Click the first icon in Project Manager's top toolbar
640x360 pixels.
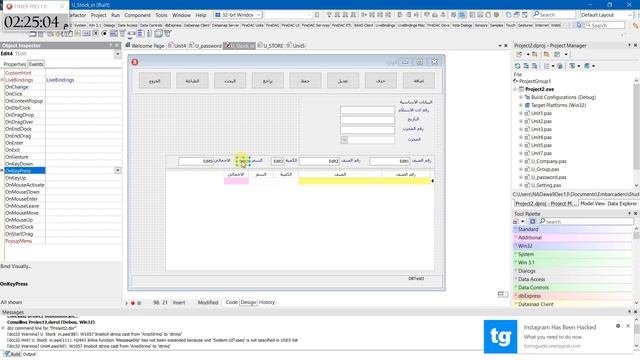519,54
